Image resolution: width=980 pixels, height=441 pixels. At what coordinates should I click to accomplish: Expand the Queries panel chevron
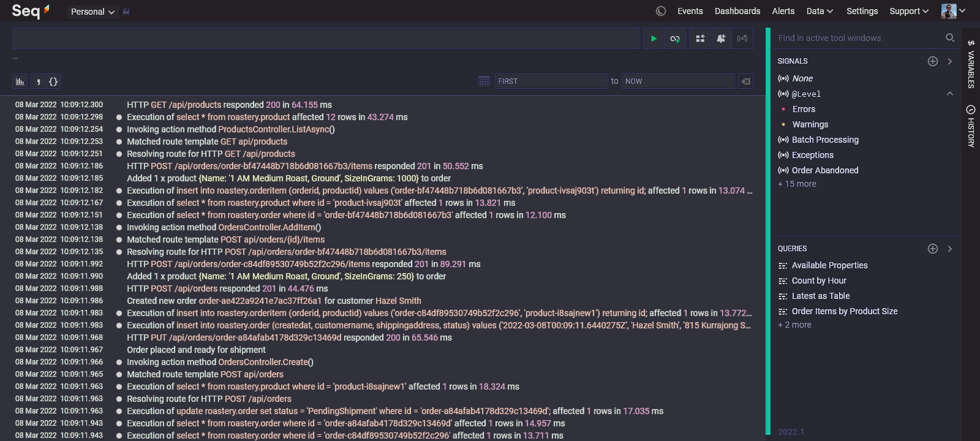pyautogui.click(x=950, y=249)
